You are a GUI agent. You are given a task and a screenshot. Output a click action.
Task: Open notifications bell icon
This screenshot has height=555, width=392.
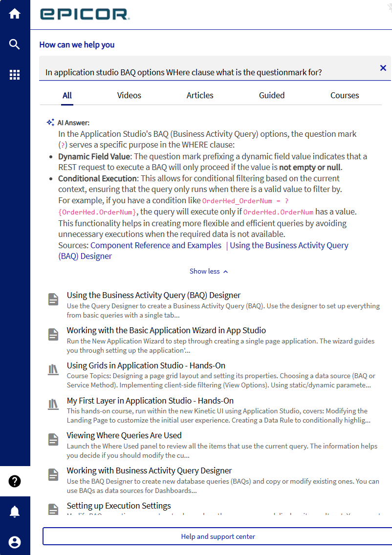click(15, 512)
